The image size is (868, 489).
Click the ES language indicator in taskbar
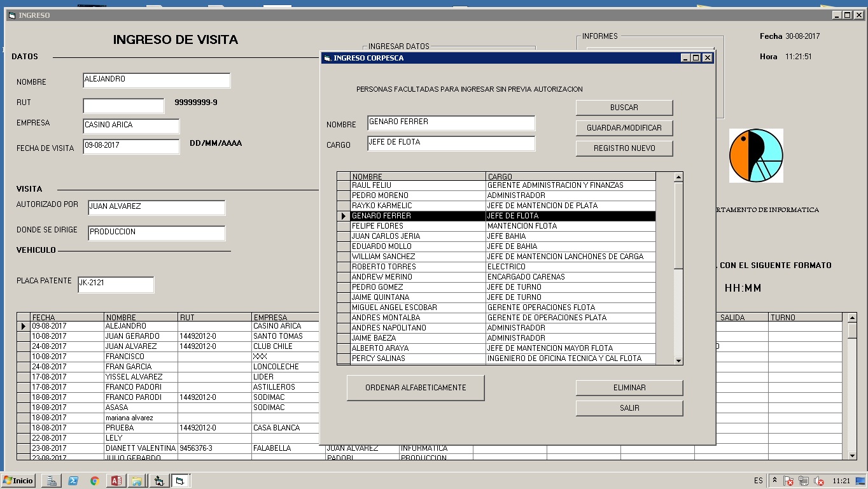click(759, 481)
